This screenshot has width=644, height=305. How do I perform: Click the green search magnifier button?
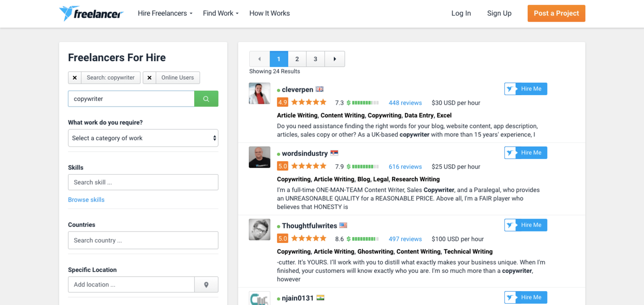point(206,99)
